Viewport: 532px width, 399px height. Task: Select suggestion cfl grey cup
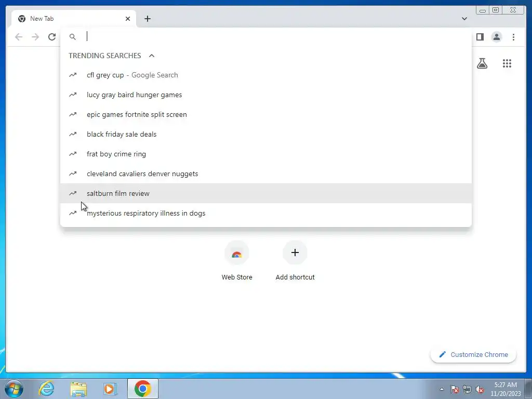[265, 75]
